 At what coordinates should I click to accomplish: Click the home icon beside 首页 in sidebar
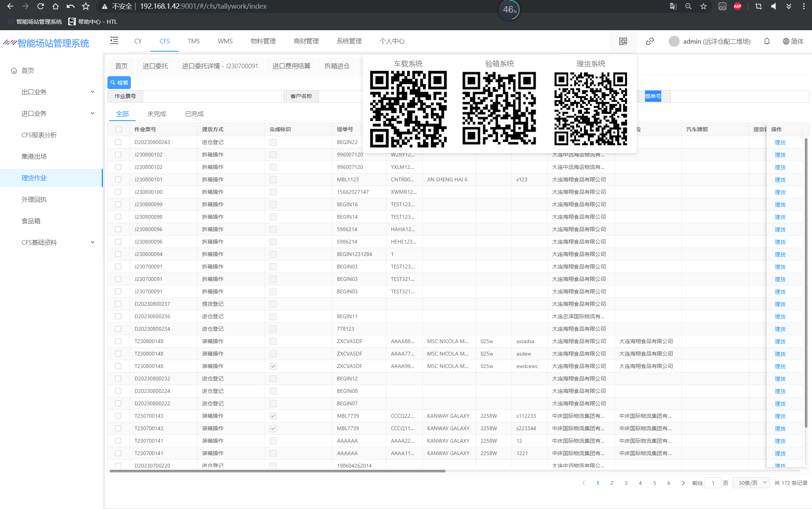tap(14, 71)
